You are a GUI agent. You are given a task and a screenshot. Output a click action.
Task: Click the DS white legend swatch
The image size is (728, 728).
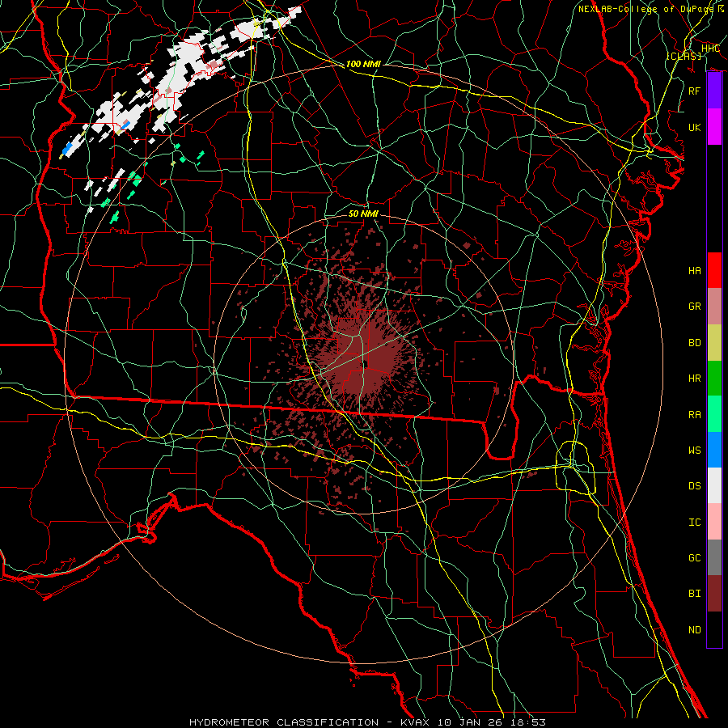[x=714, y=485]
